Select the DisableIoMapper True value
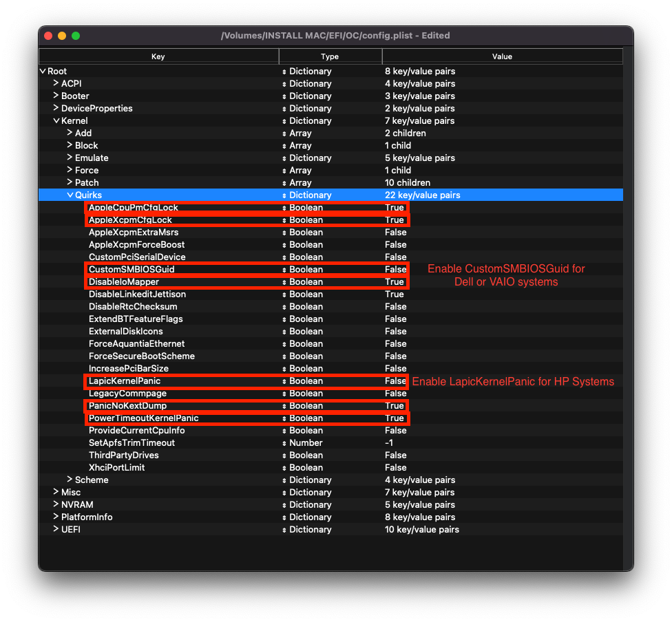Viewport: 672px width, 622px height. coord(395,282)
